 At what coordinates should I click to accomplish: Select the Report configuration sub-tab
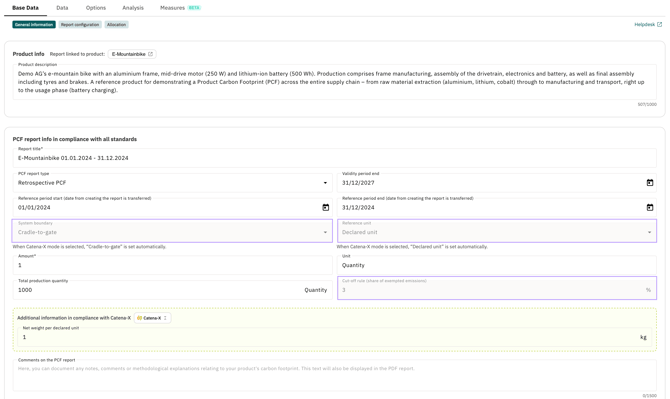[x=80, y=25]
